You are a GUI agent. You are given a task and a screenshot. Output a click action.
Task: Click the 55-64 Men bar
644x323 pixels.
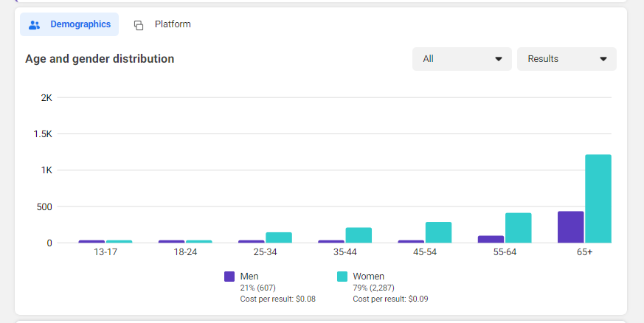coord(491,239)
